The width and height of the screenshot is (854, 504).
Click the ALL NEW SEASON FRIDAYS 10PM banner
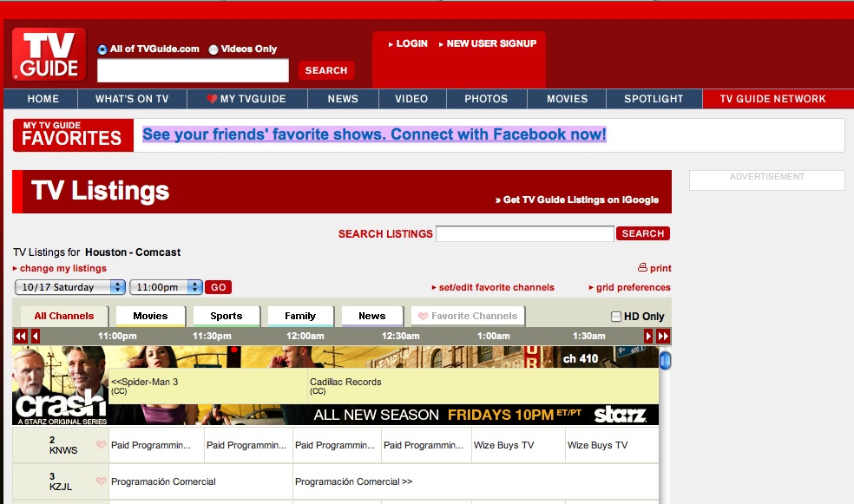coord(448,415)
